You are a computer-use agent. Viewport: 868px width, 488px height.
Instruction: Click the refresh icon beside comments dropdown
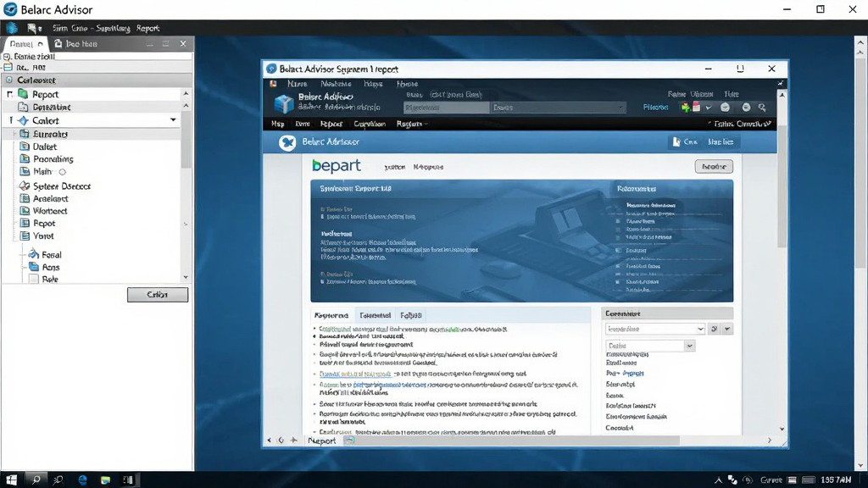tap(714, 329)
